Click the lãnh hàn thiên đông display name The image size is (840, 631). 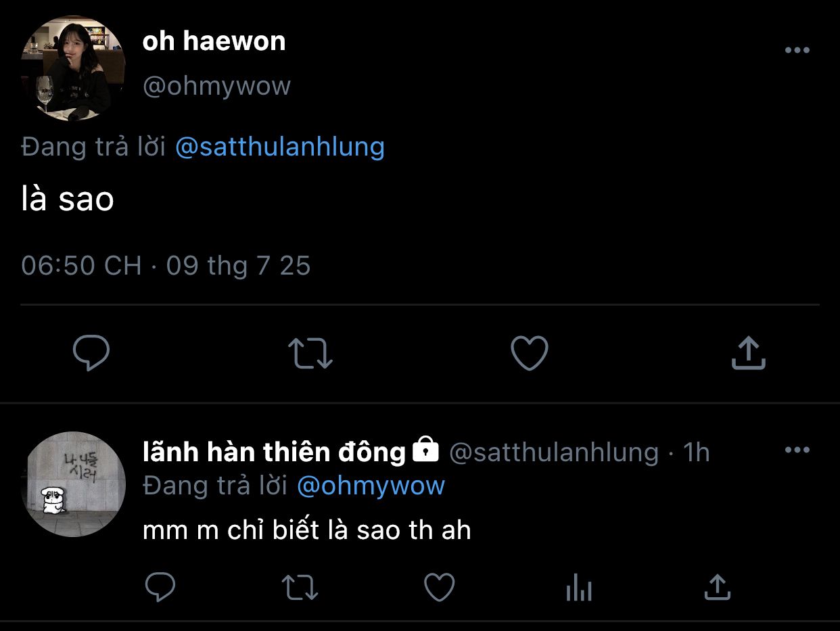[x=274, y=452]
